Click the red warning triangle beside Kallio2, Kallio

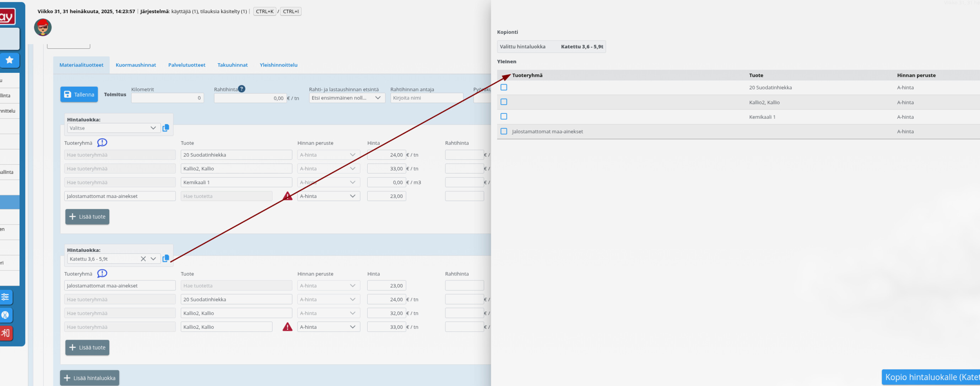point(288,327)
